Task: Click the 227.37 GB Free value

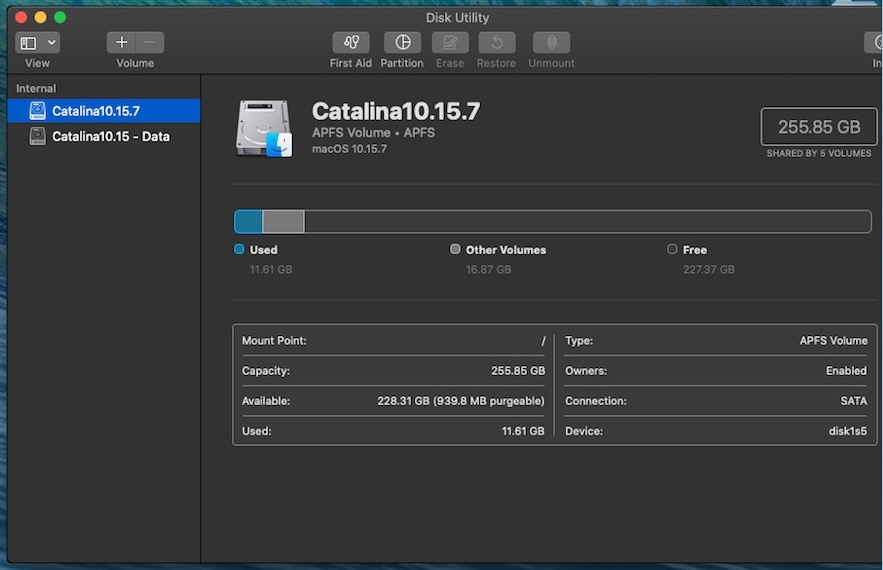Action: tap(708, 269)
